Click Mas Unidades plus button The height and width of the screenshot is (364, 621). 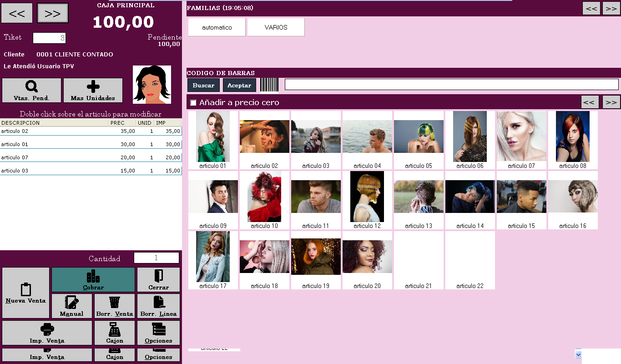tap(93, 90)
